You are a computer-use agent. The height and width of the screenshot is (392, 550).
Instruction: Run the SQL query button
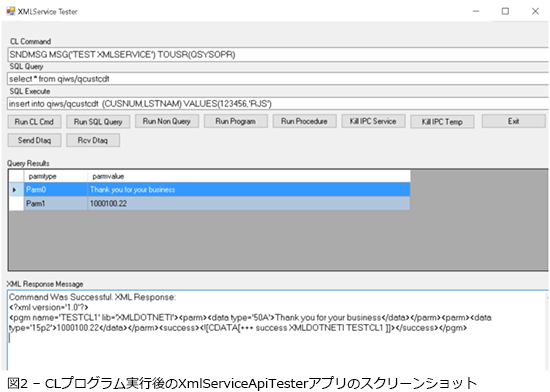98,122
